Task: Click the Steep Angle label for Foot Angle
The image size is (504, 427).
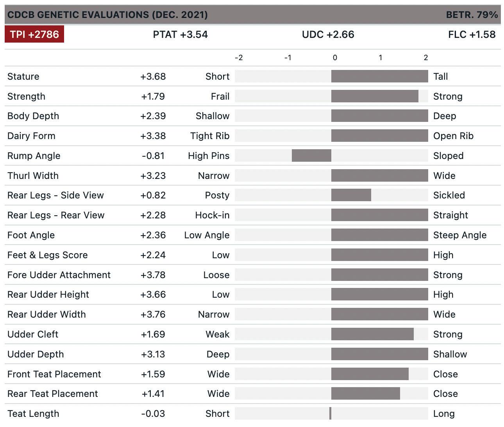Action: (x=459, y=235)
